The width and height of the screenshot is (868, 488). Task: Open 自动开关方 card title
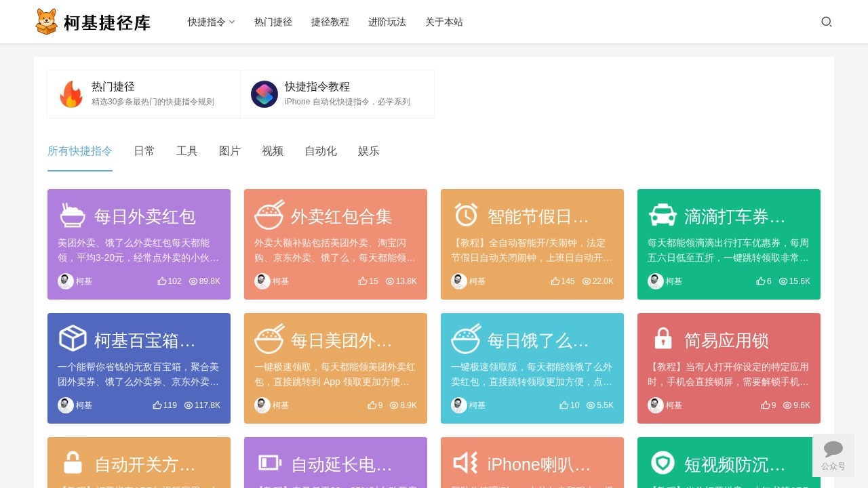click(145, 464)
